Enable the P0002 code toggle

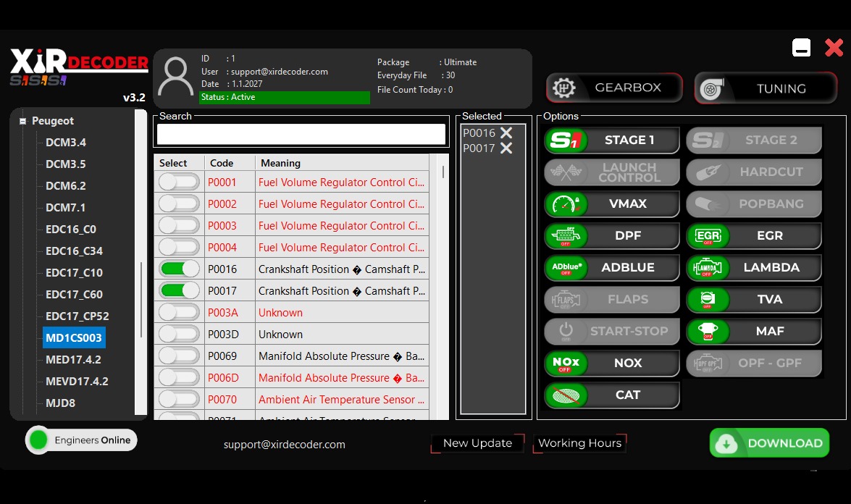point(179,203)
